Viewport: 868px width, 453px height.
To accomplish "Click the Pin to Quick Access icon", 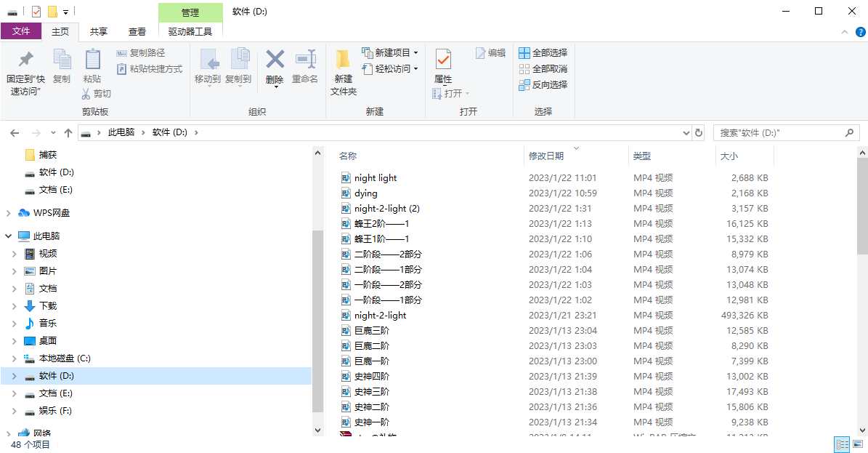I will (x=25, y=60).
